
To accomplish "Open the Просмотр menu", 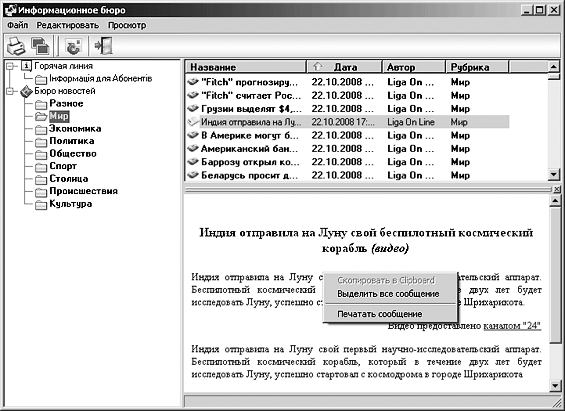I will [127, 25].
